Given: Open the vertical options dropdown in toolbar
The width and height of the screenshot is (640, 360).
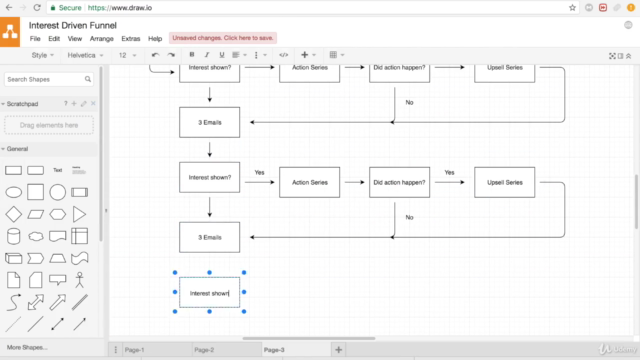Looking at the screenshot, I should [260, 55].
